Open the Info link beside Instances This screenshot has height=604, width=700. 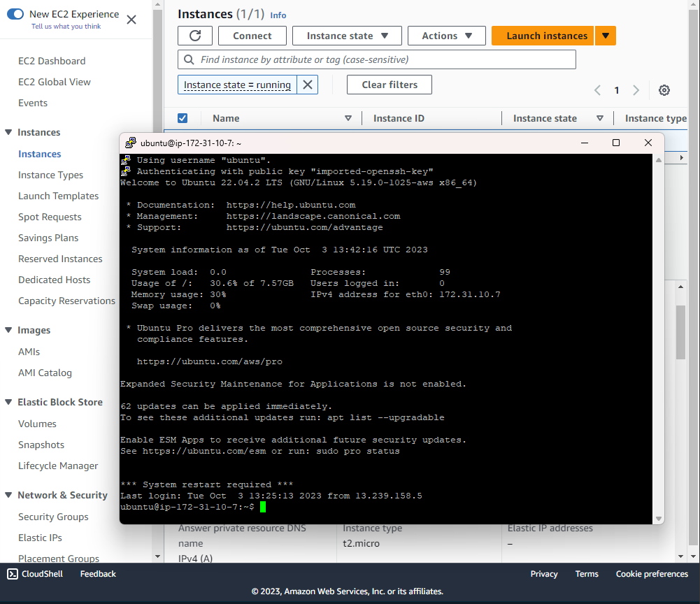click(x=278, y=15)
